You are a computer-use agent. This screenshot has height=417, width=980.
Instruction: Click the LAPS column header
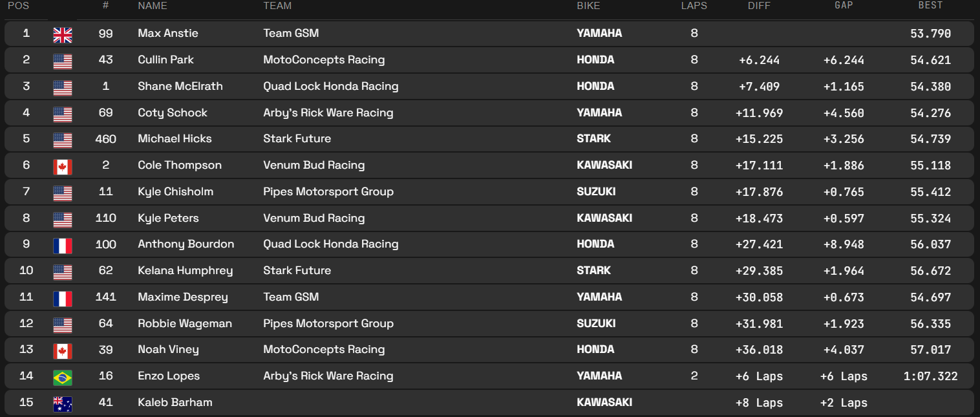[x=694, y=6]
